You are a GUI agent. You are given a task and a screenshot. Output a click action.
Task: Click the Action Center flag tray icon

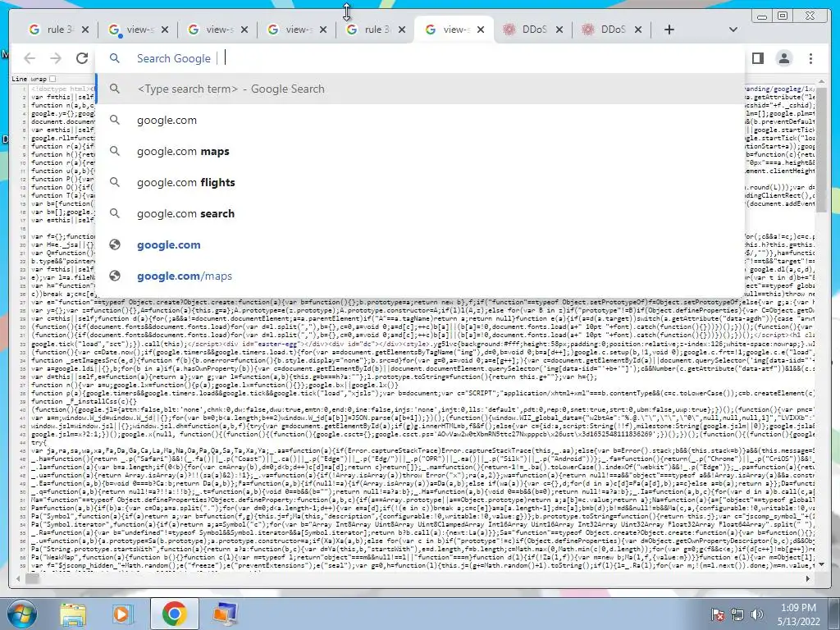718,614
